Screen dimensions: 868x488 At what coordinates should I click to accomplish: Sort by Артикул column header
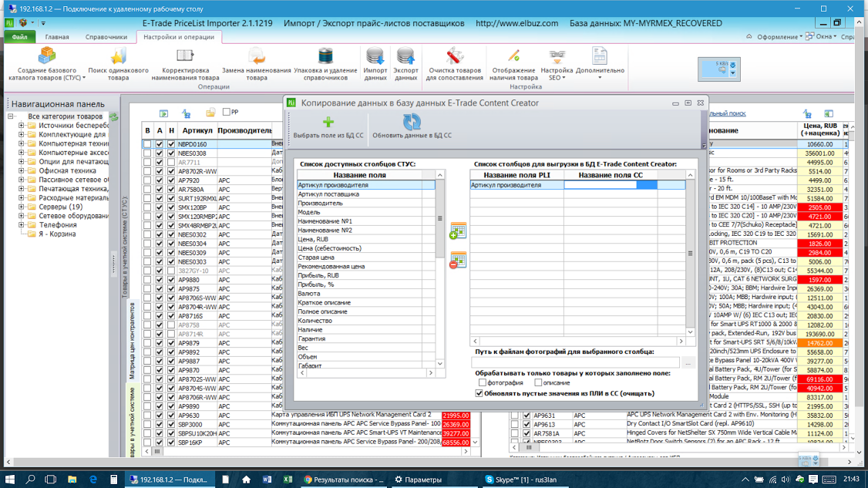[x=197, y=130]
